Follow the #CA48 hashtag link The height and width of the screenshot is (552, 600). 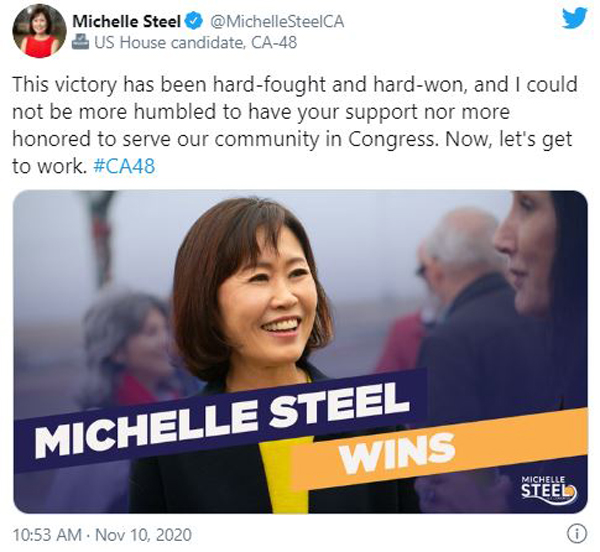tap(124, 166)
